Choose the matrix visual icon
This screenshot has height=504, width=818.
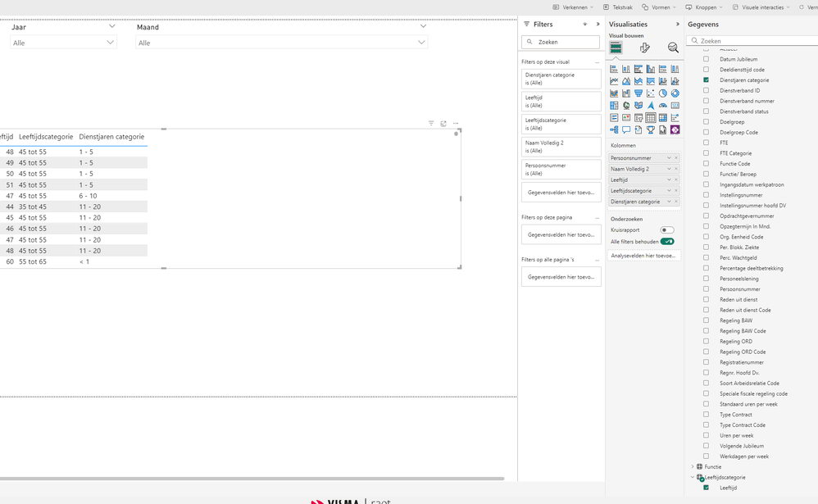click(x=662, y=118)
